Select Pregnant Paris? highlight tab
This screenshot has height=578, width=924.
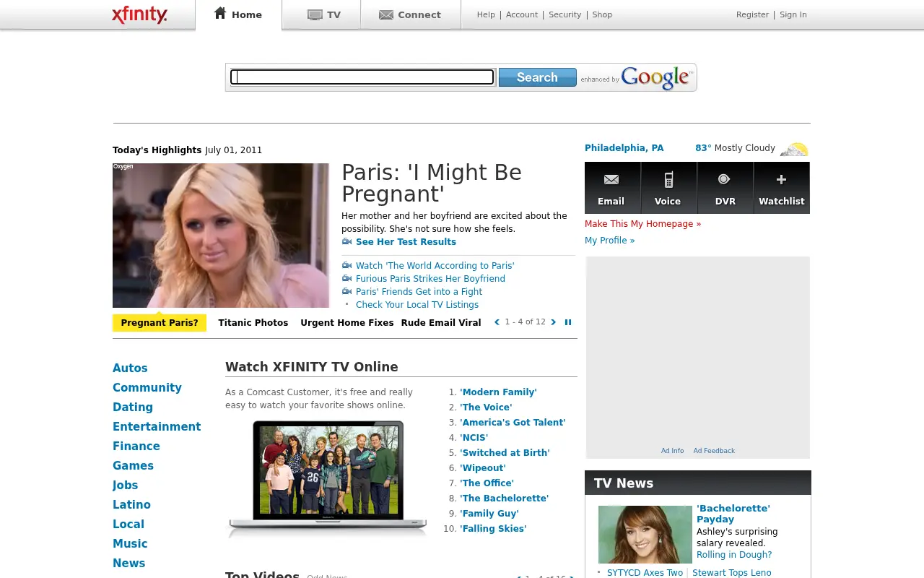160,323
